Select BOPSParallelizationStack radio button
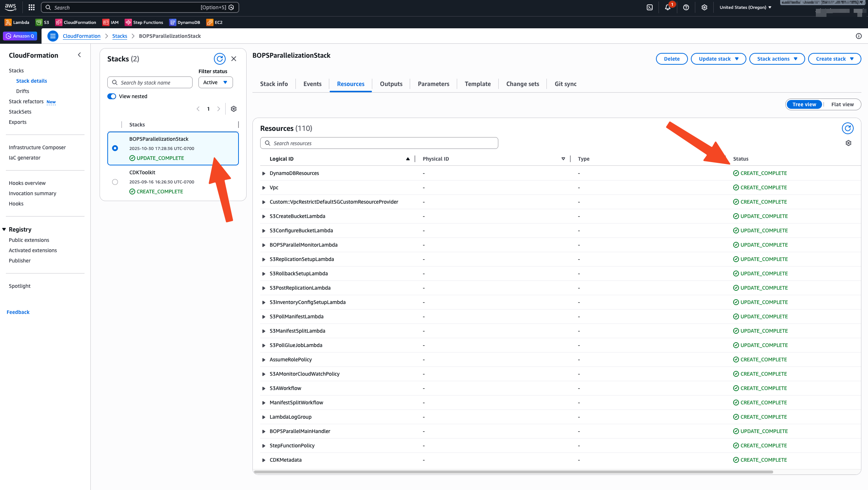This screenshot has height=490, width=868. coord(115,148)
